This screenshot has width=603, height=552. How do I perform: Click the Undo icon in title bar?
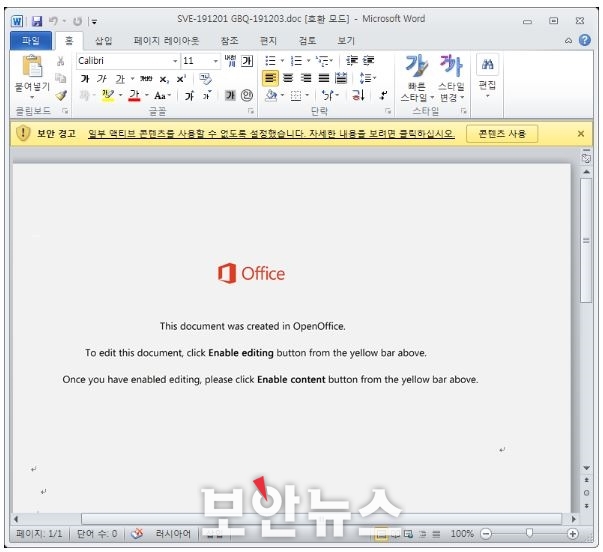(53, 21)
